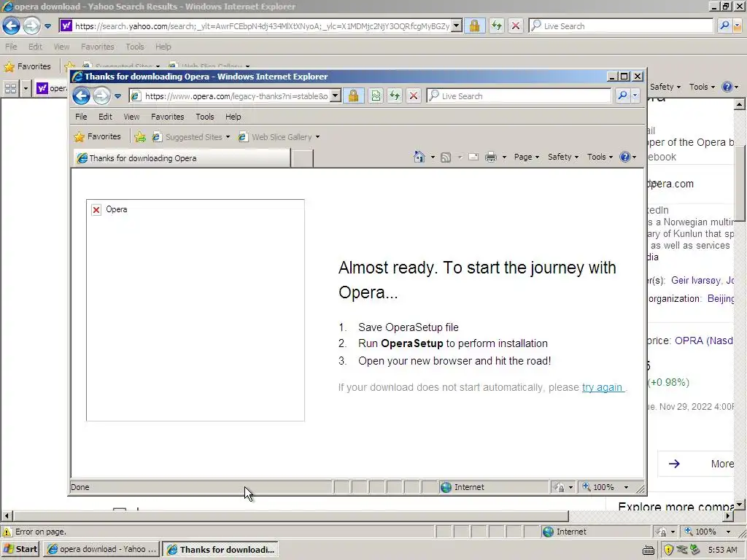Image resolution: width=747 pixels, height=560 pixels.
Task: Open Edit menu in front window
Action: (x=105, y=117)
